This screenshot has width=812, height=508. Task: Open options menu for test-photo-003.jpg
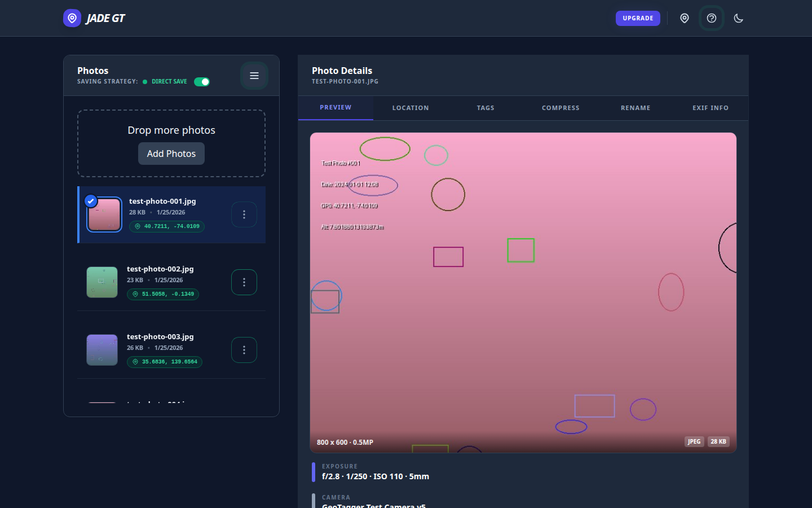(x=244, y=350)
